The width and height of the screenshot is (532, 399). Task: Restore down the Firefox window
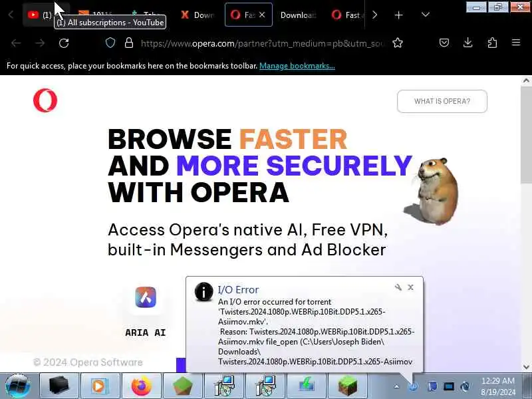click(x=498, y=7)
